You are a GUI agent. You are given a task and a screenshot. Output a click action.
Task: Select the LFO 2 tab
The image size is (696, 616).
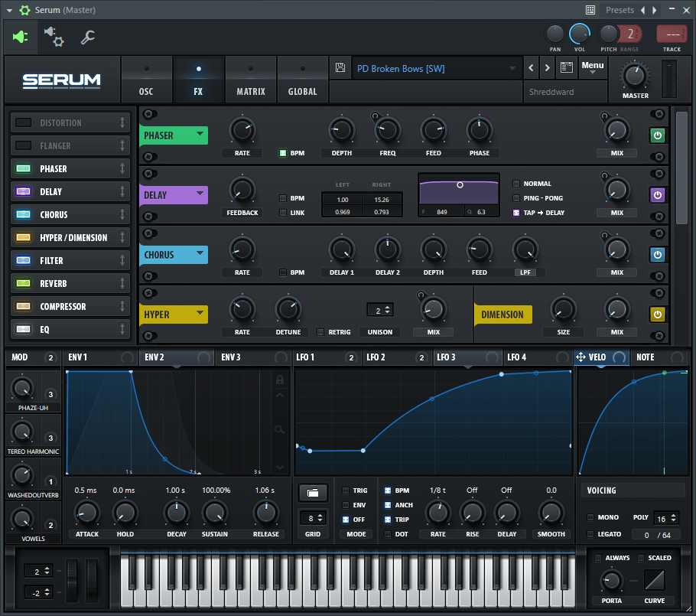(x=396, y=357)
